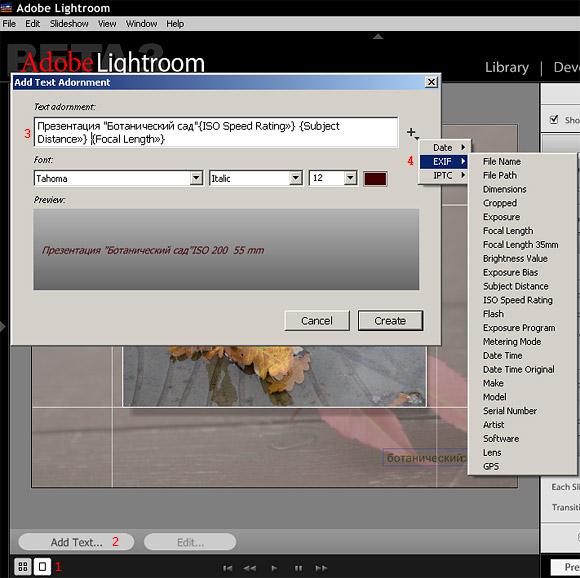580x578 pixels.
Task: Click the plus icon to insert metadata token
Action: point(412,133)
